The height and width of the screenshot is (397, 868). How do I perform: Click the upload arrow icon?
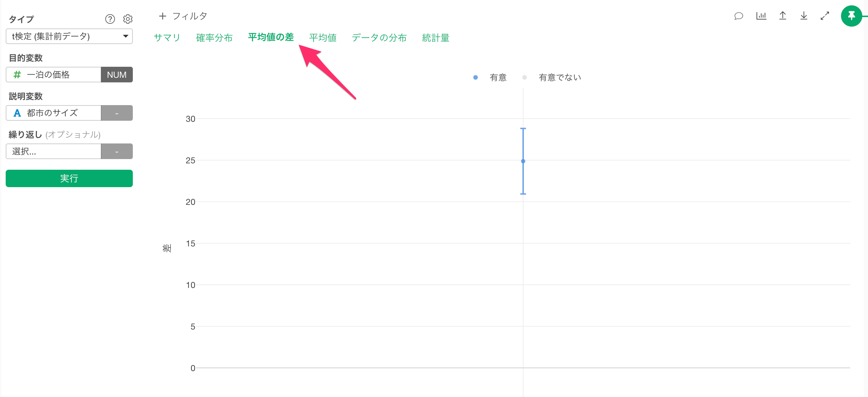[x=783, y=16]
